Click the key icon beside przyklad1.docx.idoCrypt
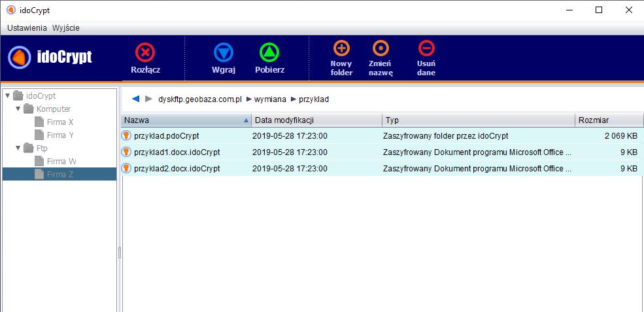Screen dimensions: 644x312 (x=126, y=152)
